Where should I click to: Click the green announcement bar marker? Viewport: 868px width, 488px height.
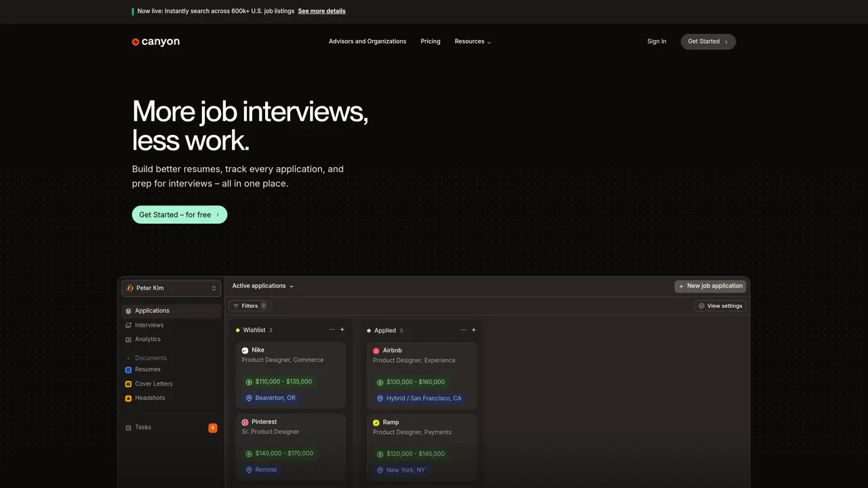pyautogui.click(x=133, y=12)
